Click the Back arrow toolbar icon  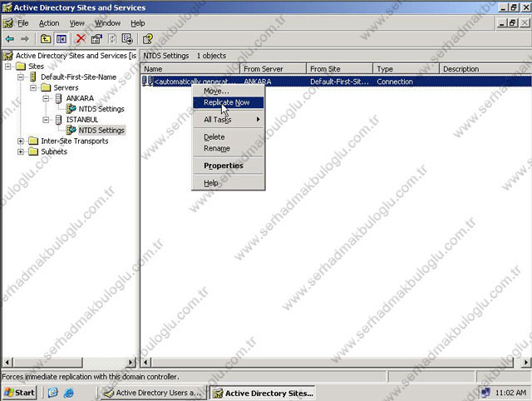10,39
